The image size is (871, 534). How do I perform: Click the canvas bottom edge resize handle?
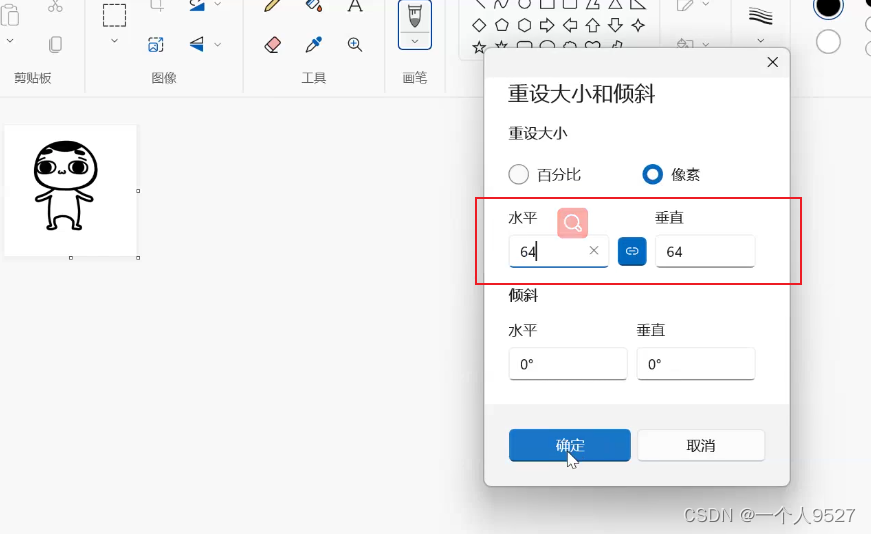(x=71, y=258)
